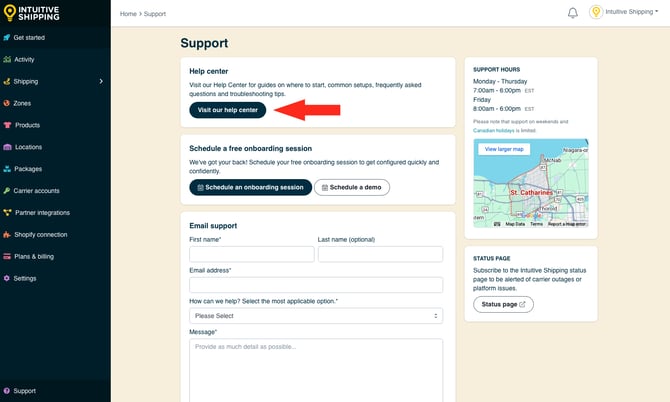The width and height of the screenshot is (670, 402).
Task: Click Schedule an onboarding session button
Action: [250, 187]
